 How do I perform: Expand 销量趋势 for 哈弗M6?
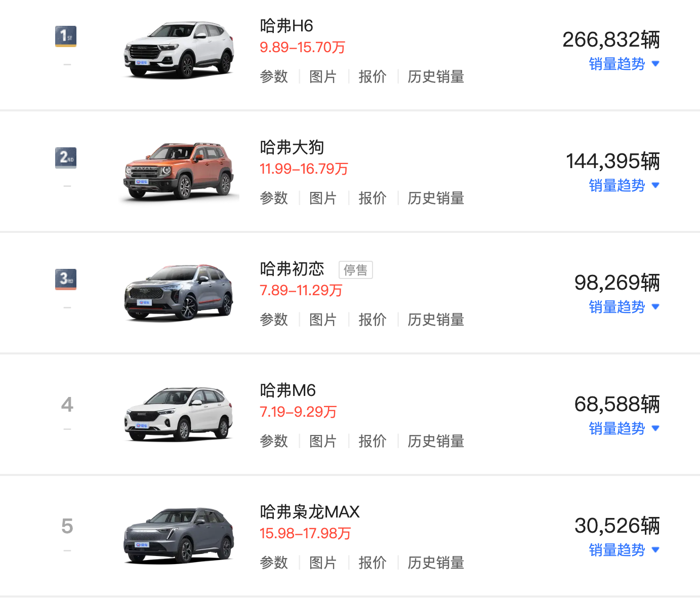tap(624, 428)
